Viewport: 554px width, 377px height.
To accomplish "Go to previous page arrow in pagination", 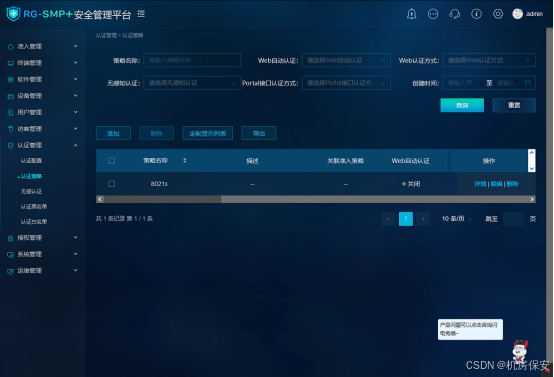I will click(388, 219).
